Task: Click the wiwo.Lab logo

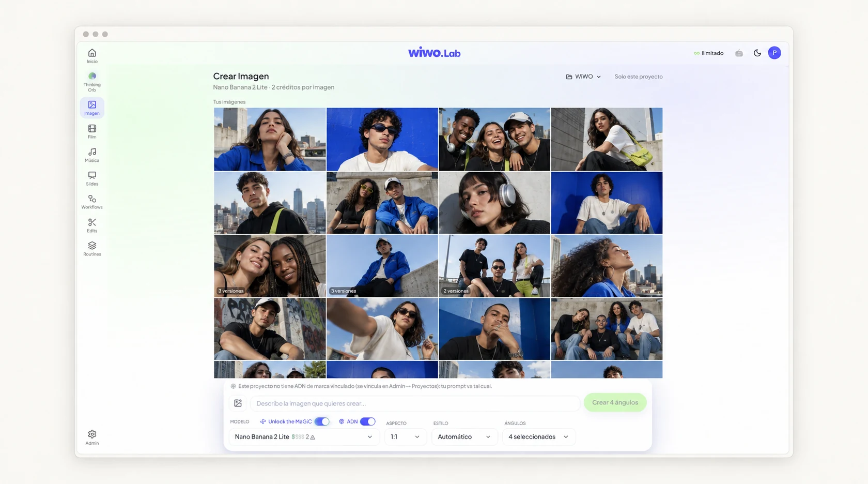Action: [x=434, y=53]
